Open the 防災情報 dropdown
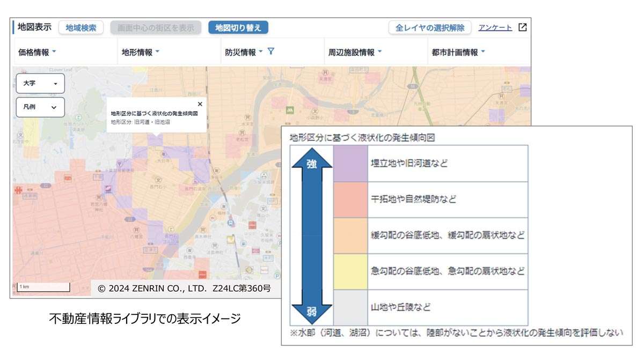644x362 pixels. click(244, 52)
